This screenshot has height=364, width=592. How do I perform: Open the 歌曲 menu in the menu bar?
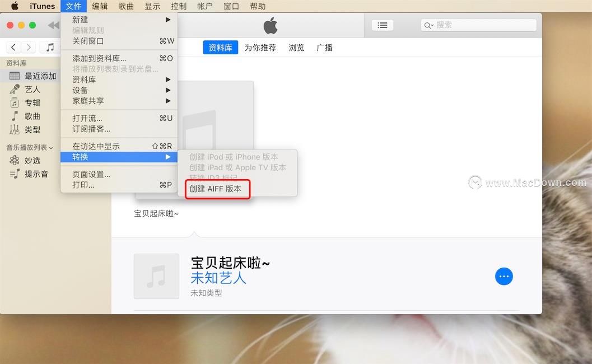pos(126,6)
